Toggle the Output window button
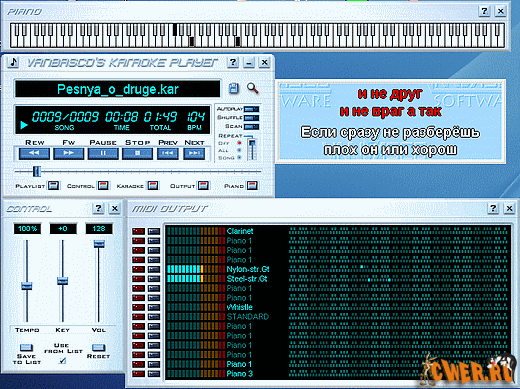Viewport: 520px width, 389px height. pos(203,185)
